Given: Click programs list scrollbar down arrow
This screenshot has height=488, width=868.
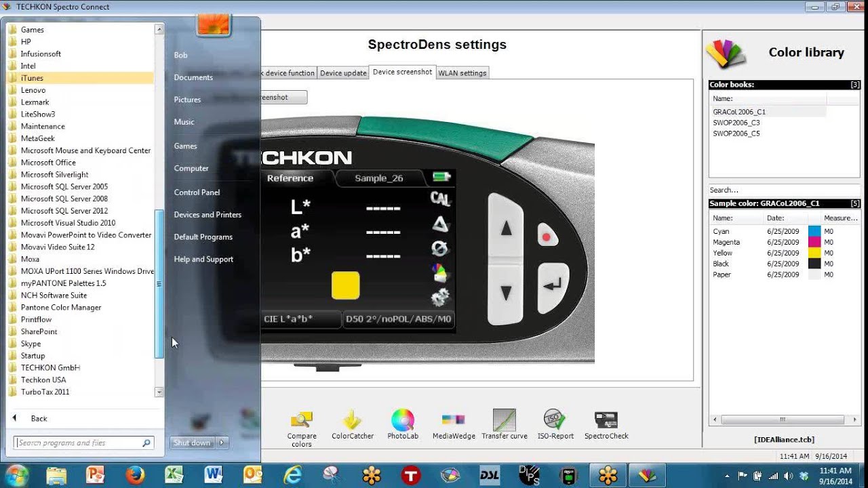Looking at the screenshot, I should click(159, 392).
